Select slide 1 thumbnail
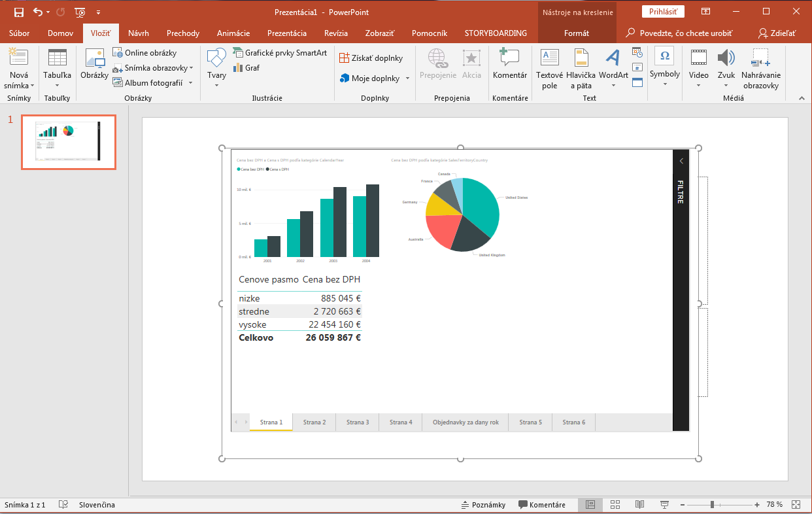 (69, 142)
